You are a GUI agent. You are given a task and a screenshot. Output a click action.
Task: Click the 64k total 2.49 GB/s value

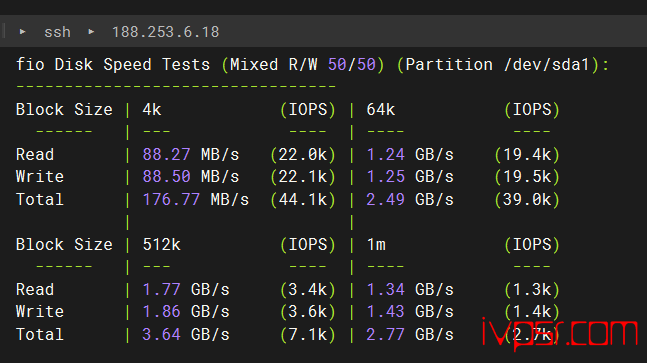pyautogui.click(x=410, y=200)
